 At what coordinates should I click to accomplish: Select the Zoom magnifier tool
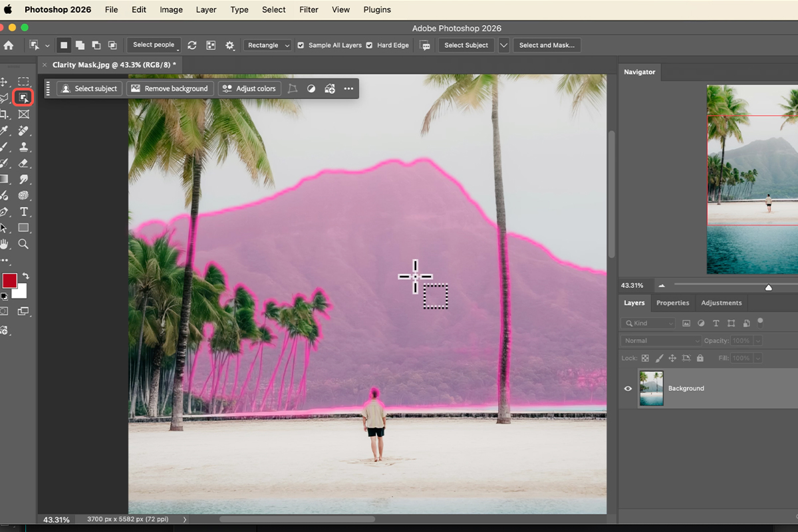[x=23, y=244]
